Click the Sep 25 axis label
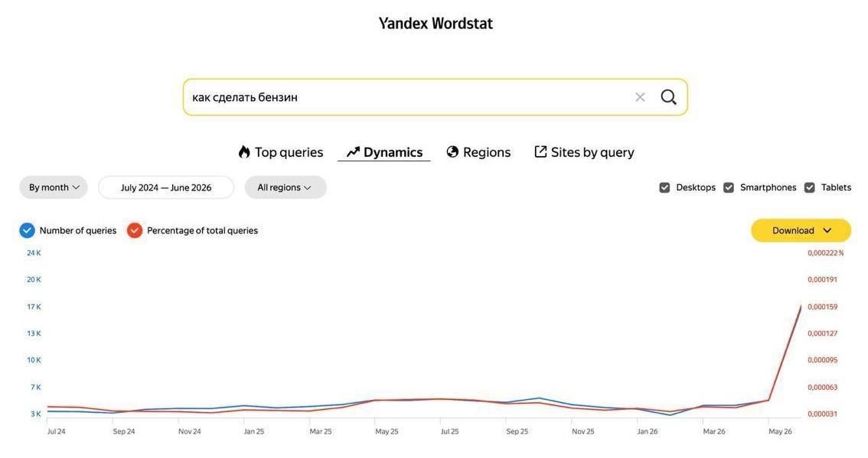The image size is (868, 458). coord(517,431)
